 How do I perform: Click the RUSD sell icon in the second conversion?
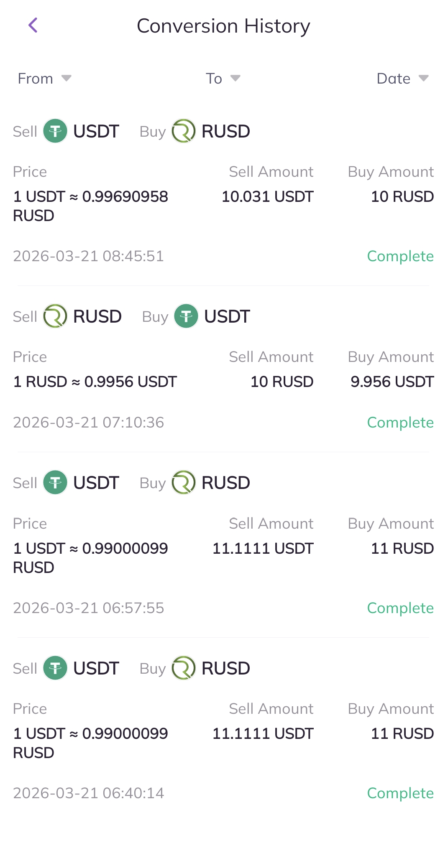tap(55, 316)
